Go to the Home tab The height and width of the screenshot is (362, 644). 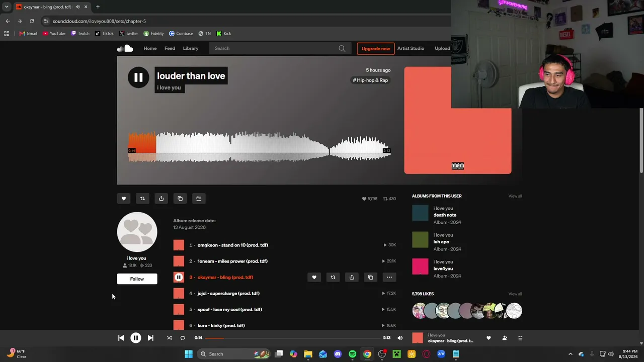150,48
